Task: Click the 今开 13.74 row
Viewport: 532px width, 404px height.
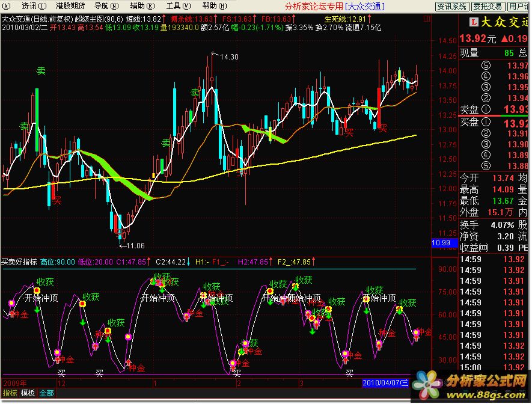Action: [x=494, y=178]
